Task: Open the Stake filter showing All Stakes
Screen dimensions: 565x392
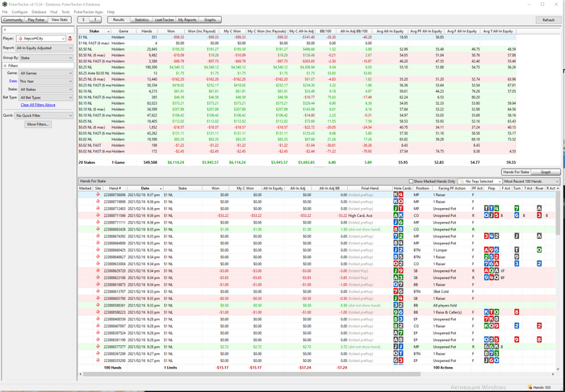Action: click(x=46, y=90)
